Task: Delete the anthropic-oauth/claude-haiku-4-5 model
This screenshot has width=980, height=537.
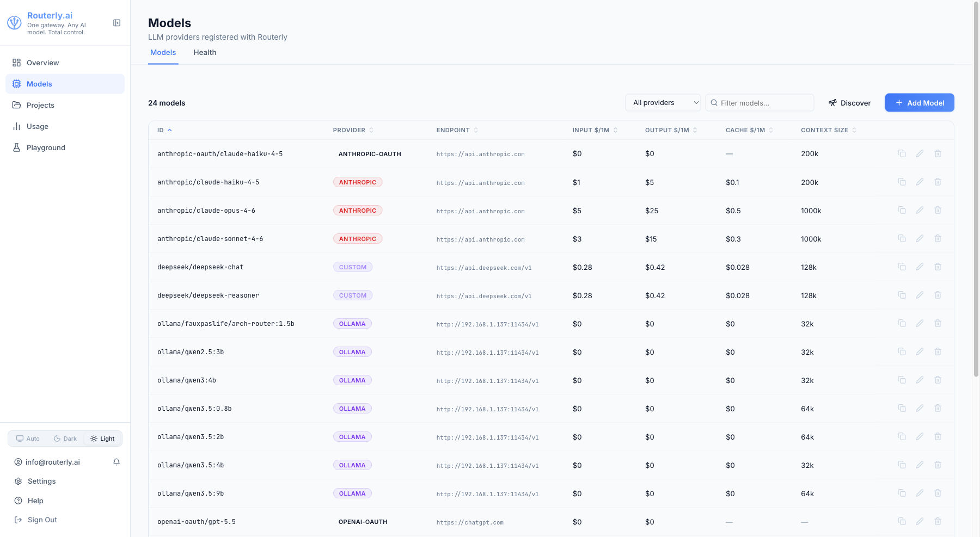Action: 938,153
